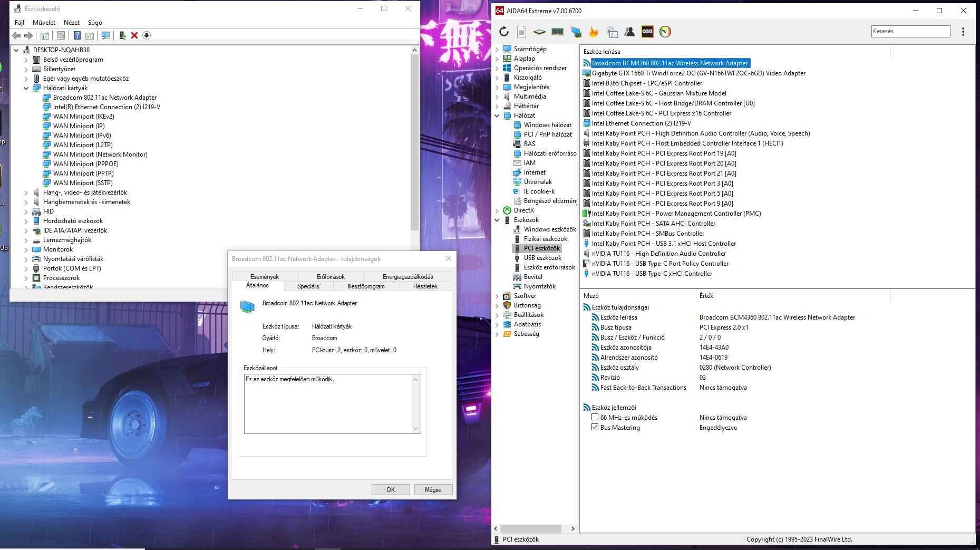Click the CPU chip icon in AIDA64 toolbar
This screenshot has height=550, width=980.
point(539,32)
